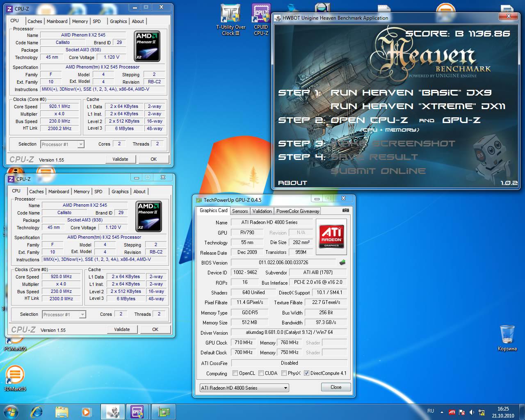Click AMD Phenom II logo in top CPU-Z window
This screenshot has height=420, width=525.
[x=148, y=46]
